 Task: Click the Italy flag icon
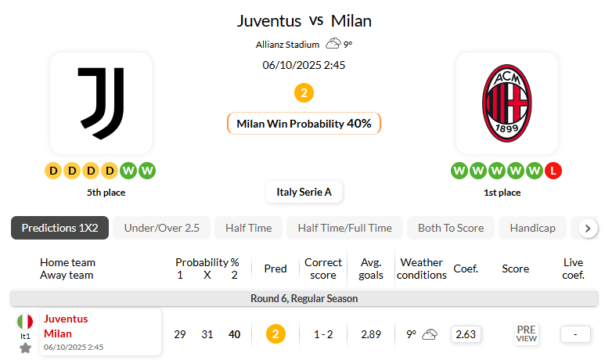pos(25,322)
